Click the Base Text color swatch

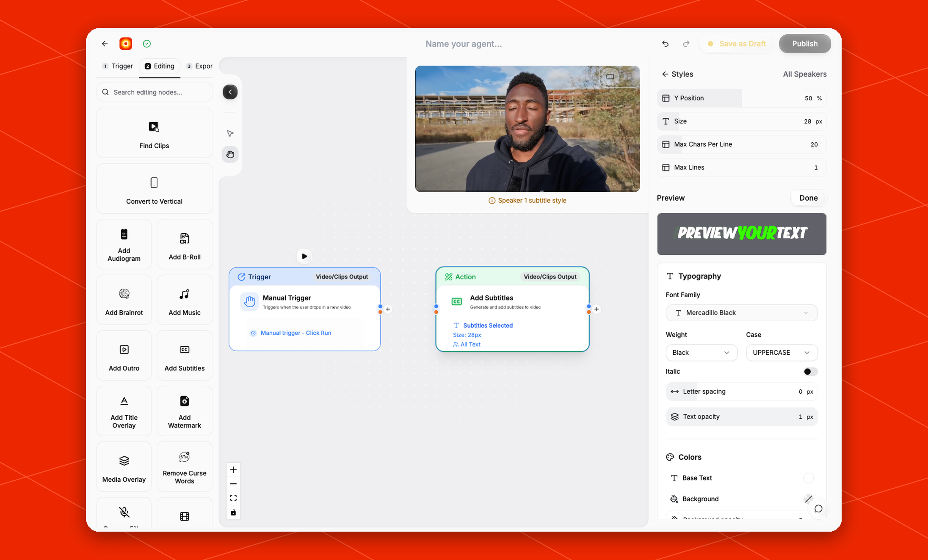[x=808, y=478]
